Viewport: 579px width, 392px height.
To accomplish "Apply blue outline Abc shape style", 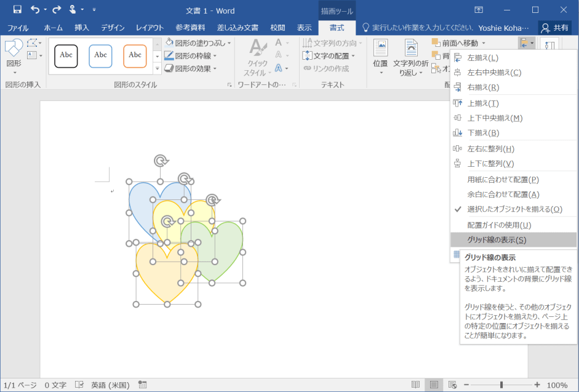I will 100,56.
